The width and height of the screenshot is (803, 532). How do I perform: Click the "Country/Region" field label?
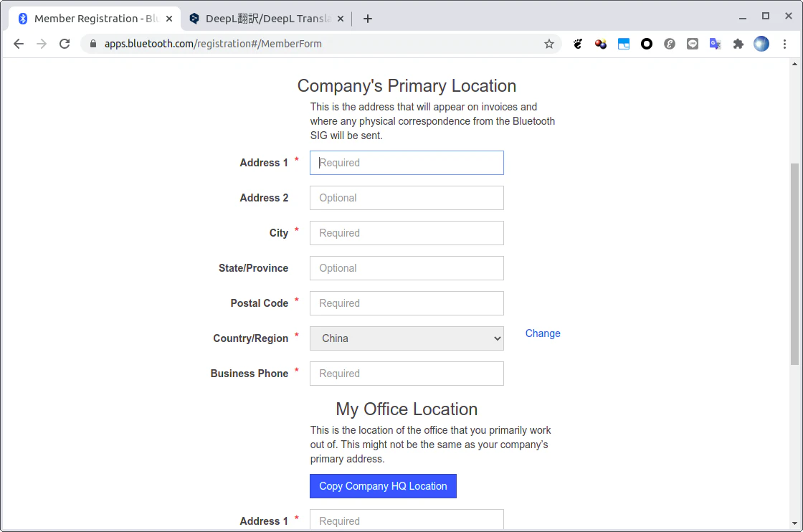251,338
